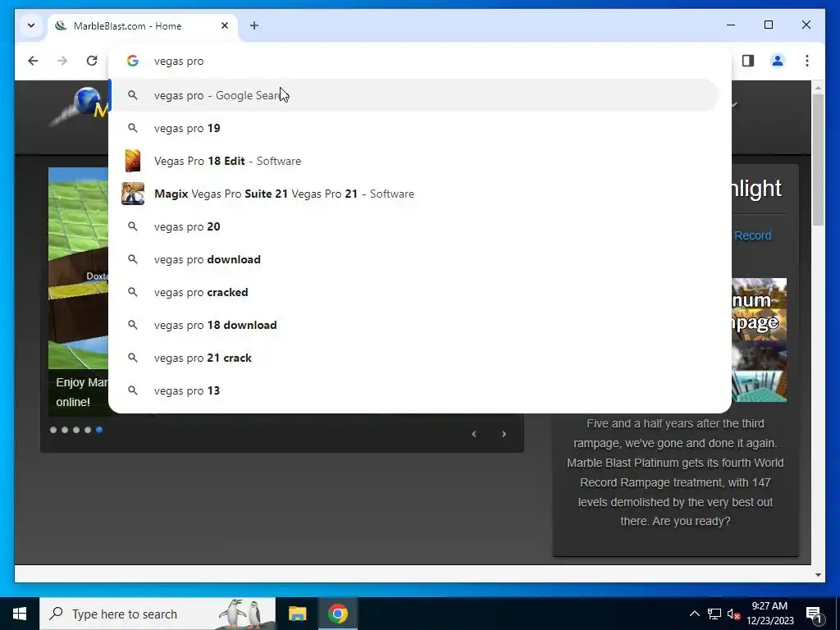Select the fourth carousel dot
Screen dimensions: 840x630
(87, 430)
